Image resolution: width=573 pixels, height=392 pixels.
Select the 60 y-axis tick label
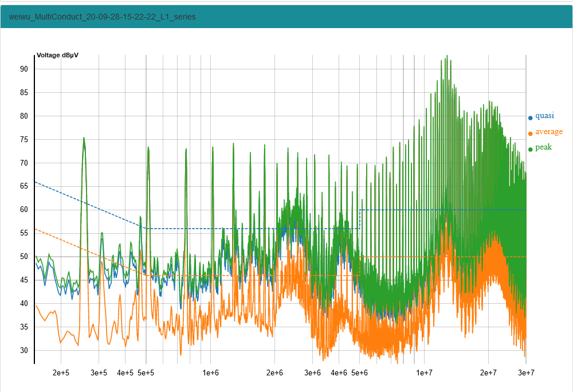point(24,210)
